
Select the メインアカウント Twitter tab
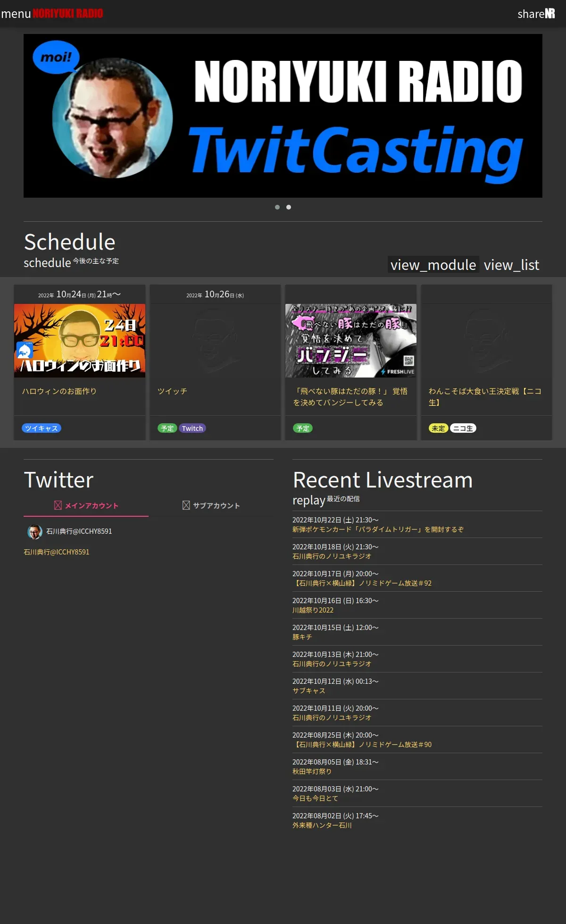(86, 505)
